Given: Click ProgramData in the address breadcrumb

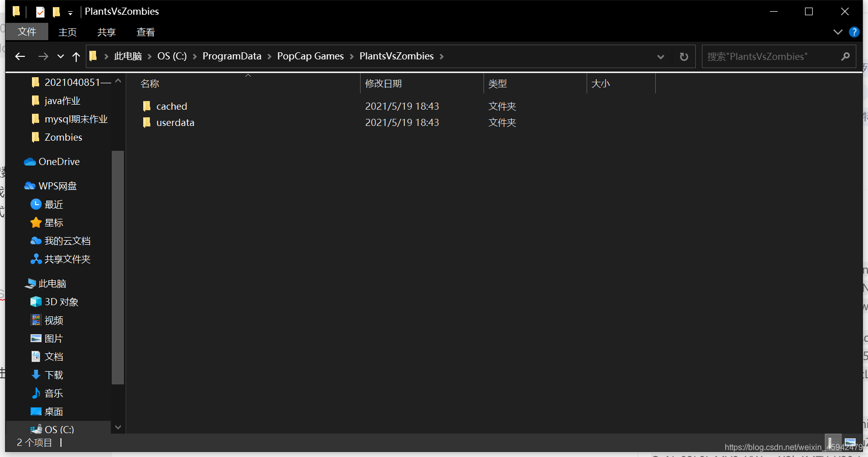Looking at the screenshot, I should 232,56.
